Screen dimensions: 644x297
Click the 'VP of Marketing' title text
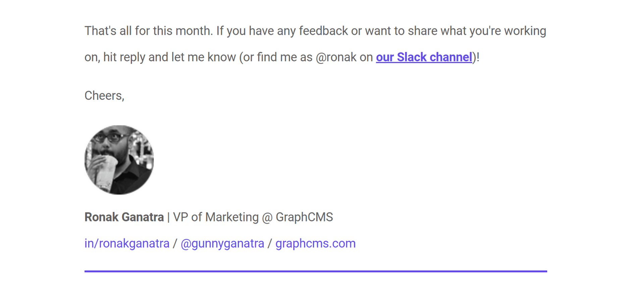tap(216, 217)
